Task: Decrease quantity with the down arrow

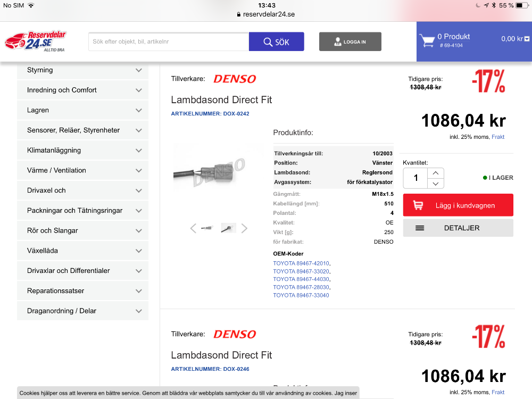Action: (x=435, y=184)
